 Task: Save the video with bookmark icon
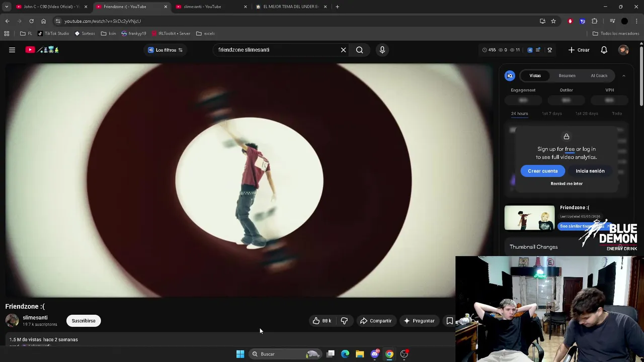(449, 321)
